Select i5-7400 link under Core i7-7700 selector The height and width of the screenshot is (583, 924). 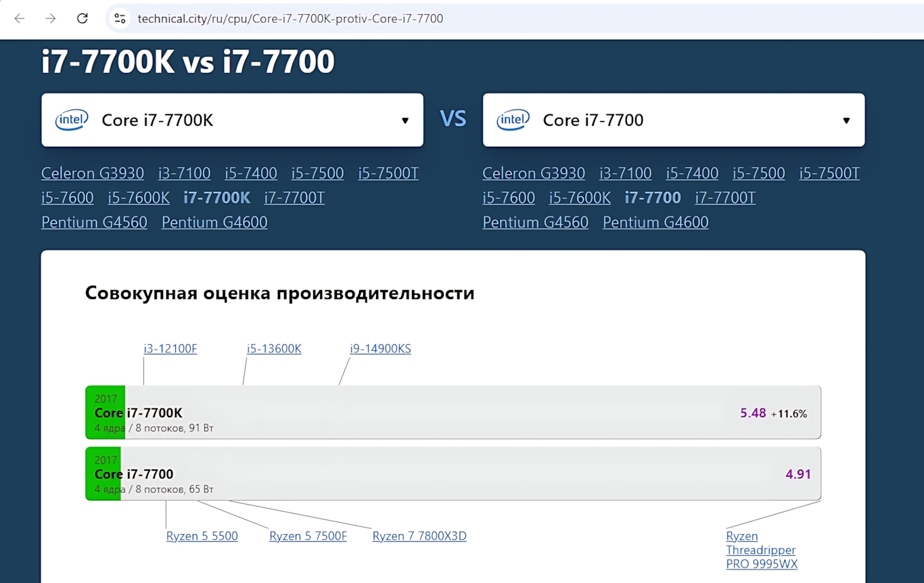[x=692, y=173]
